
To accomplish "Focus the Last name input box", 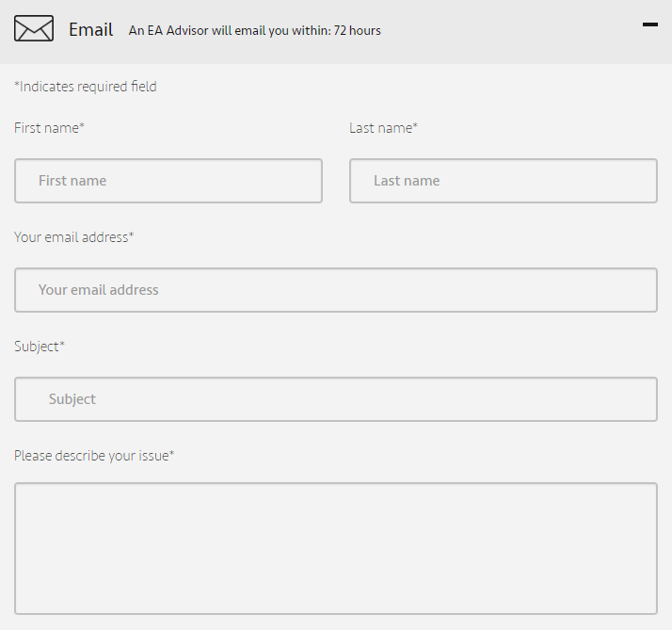I will pyautogui.click(x=504, y=181).
